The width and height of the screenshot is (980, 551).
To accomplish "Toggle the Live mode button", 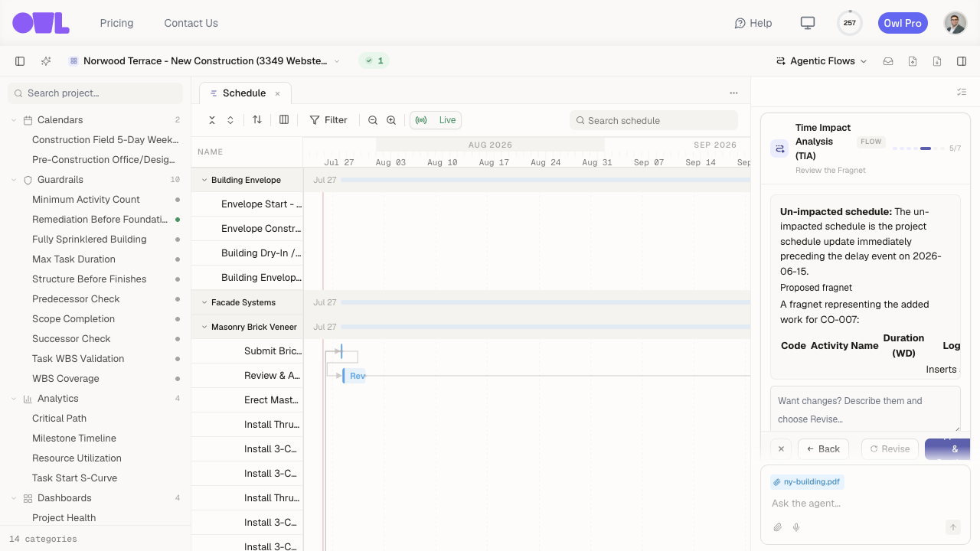I will (436, 120).
